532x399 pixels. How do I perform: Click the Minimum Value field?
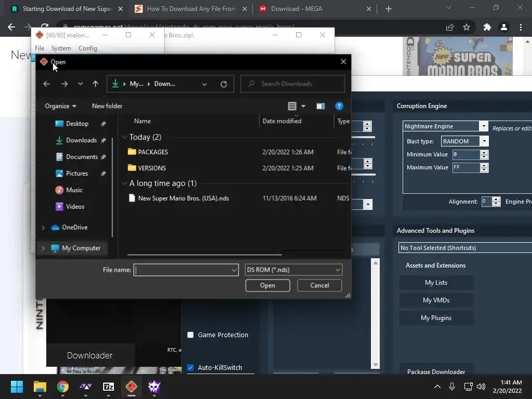466,154
